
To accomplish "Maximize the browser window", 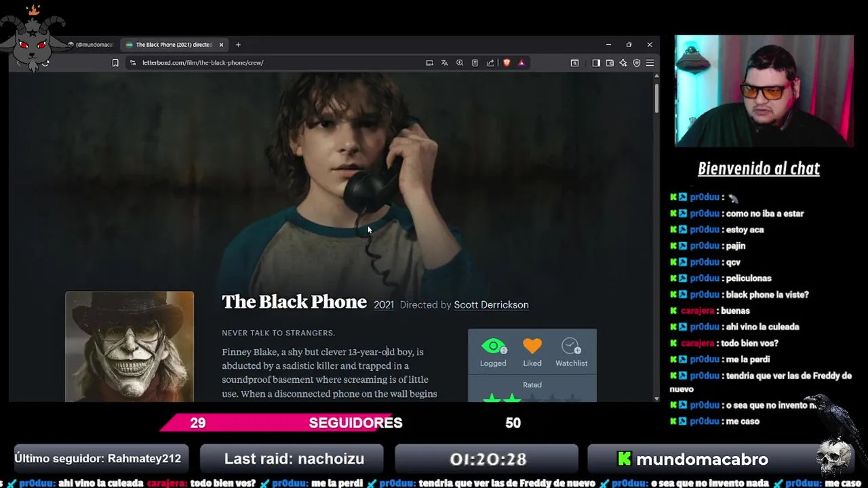I will tap(629, 45).
